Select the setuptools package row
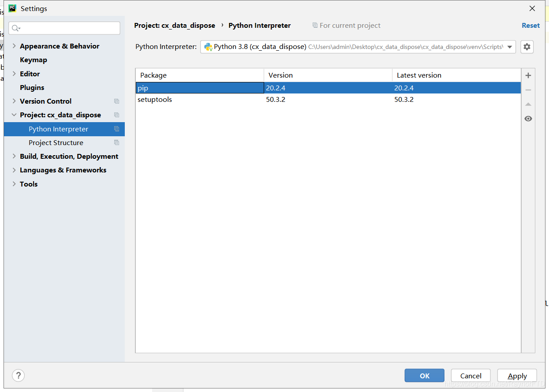Viewport: 549px width, 392px height. tap(328, 100)
